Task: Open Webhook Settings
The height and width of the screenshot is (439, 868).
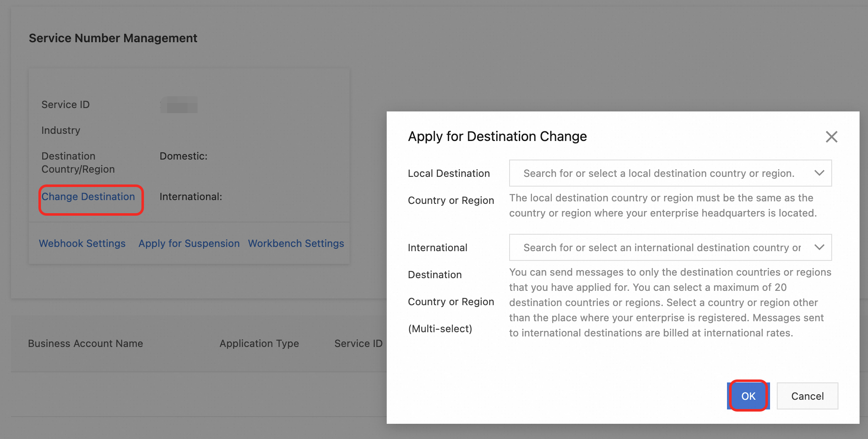Action: pos(82,244)
